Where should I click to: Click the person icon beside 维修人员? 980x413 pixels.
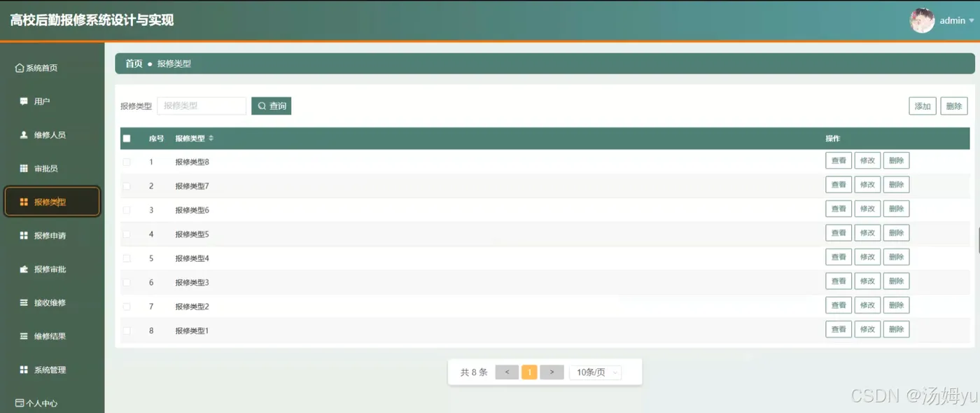click(x=24, y=134)
